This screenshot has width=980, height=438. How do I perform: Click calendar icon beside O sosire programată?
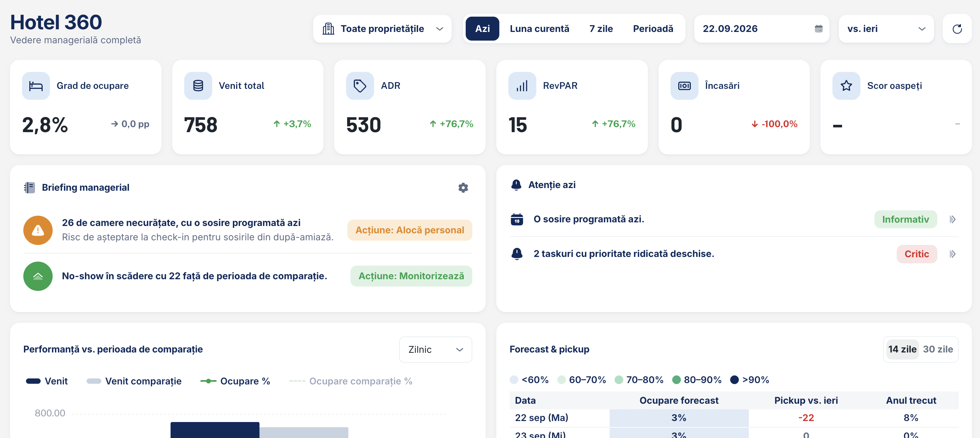(517, 219)
